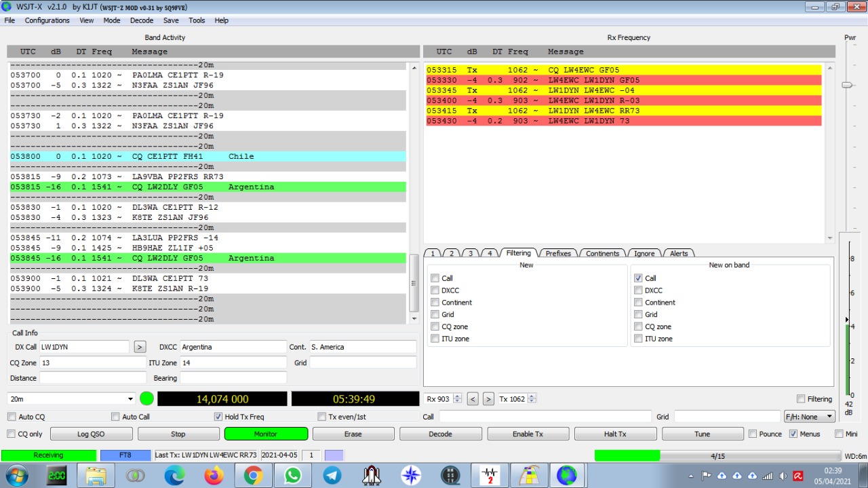Increase Rx 903 frequency with spinner
Viewport: 868px width, 488px height.
click(457, 396)
